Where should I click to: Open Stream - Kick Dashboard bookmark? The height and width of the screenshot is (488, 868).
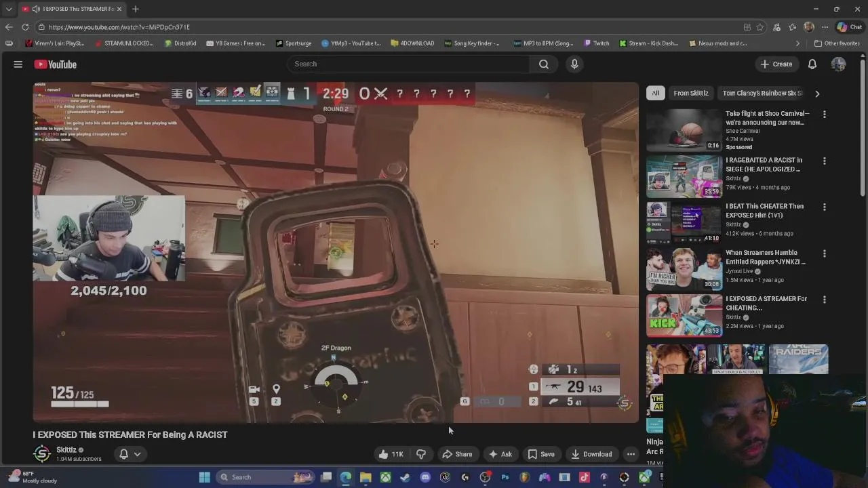(x=648, y=43)
